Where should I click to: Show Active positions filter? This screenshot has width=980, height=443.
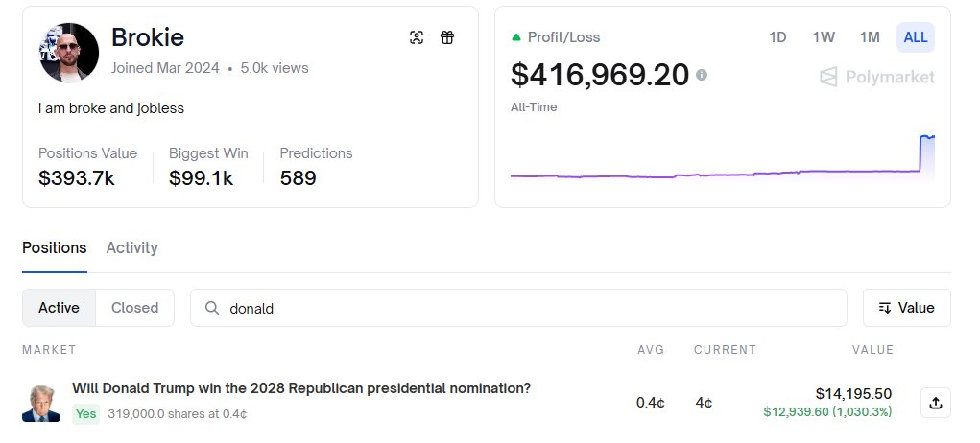coord(59,308)
